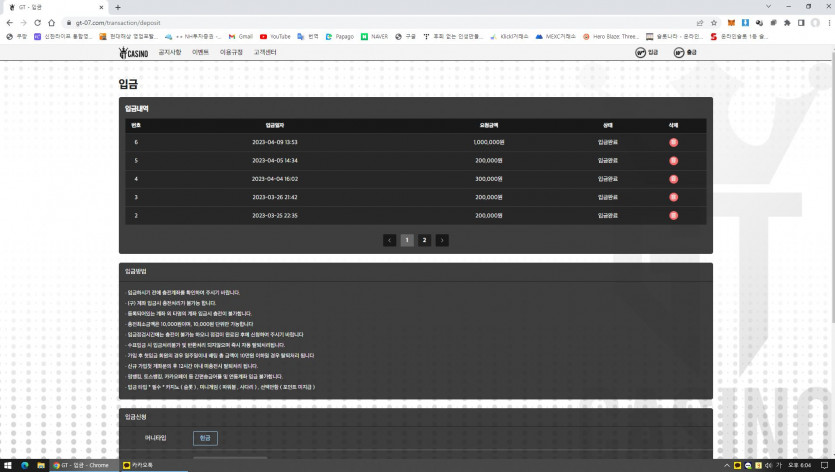Open the MetaMask fox extension

tap(732, 23)
